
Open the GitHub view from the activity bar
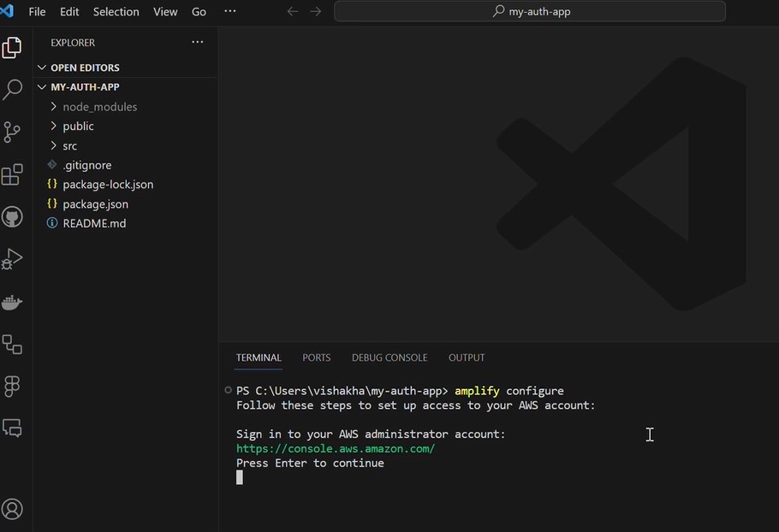(x=12, y=216)
